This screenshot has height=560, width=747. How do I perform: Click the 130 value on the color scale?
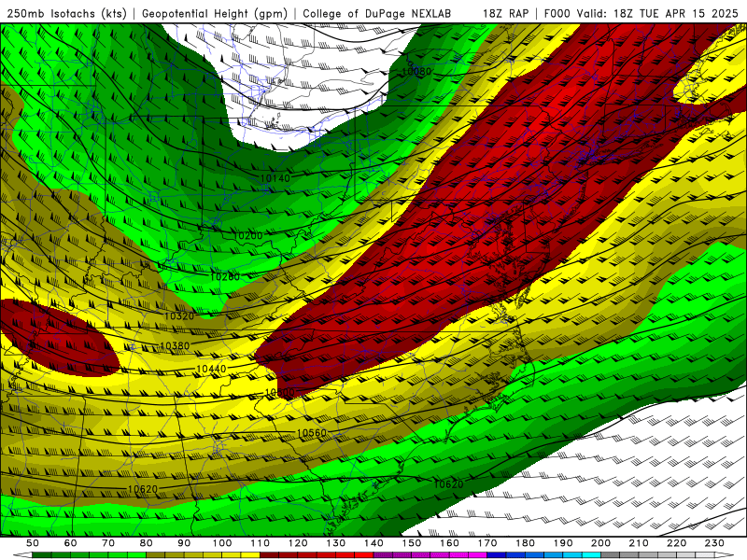point(336,543)
